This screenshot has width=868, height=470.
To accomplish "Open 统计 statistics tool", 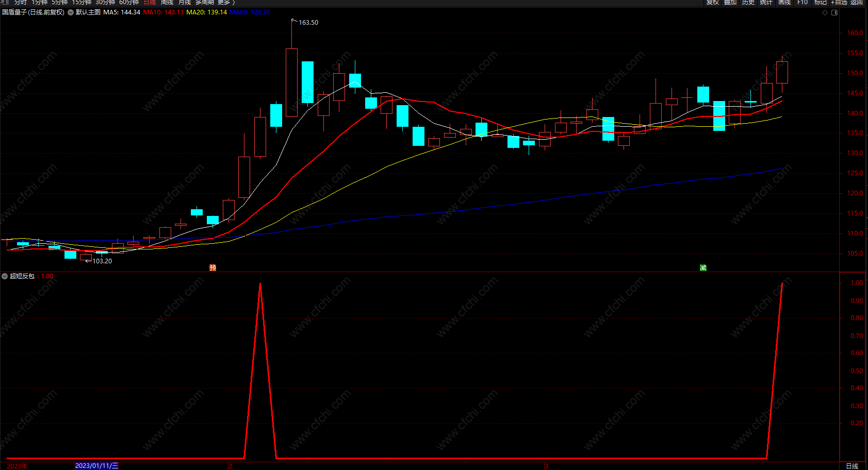I will (x=766, y=3).
